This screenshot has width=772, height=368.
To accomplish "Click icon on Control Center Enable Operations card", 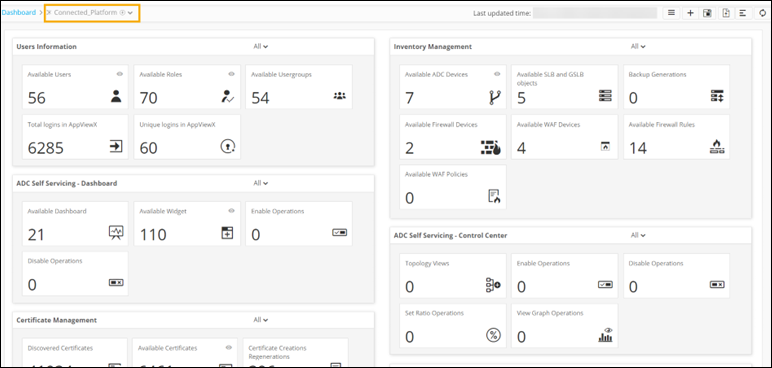I will [x=605, y=284].
